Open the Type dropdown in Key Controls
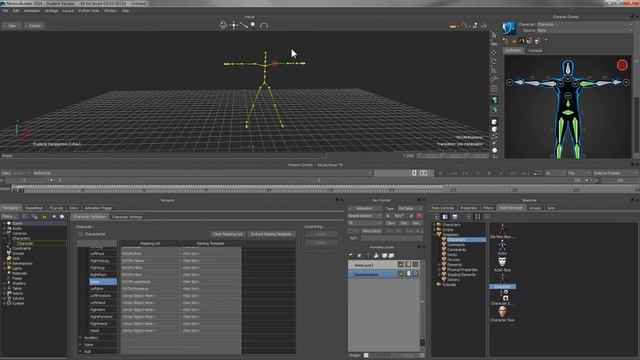The image size is (640, 360). (x=410, y=209)
